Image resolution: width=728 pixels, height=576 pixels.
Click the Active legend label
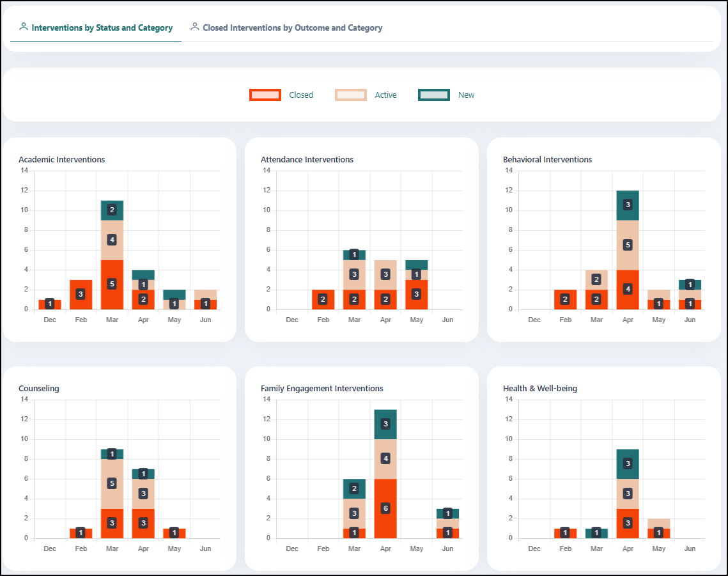pos(385,95)
